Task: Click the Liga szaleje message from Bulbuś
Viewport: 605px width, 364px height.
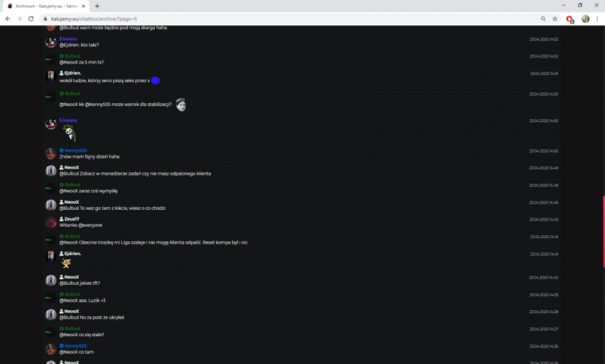Action: tap(154, 242)
